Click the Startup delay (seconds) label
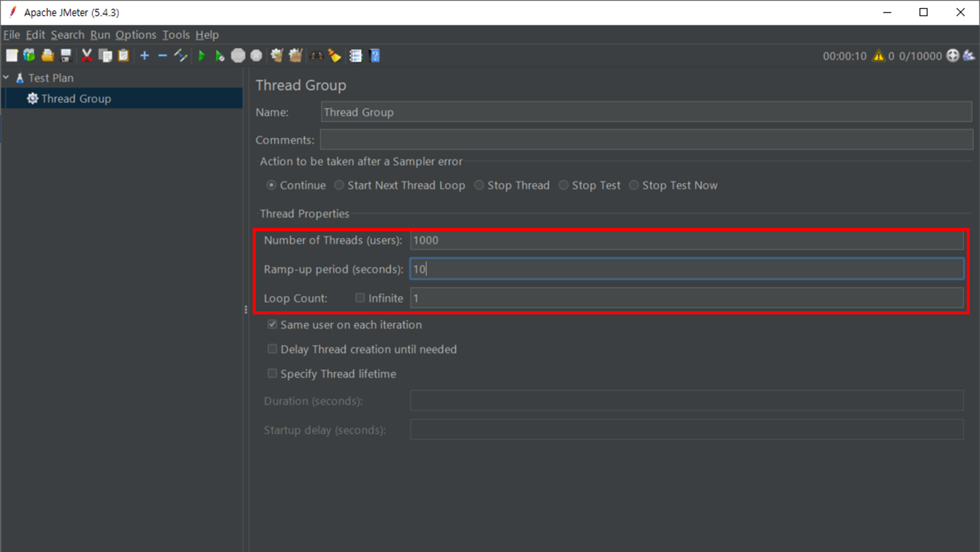This screenshot has height=552, width=980. (x=324, y=430)
